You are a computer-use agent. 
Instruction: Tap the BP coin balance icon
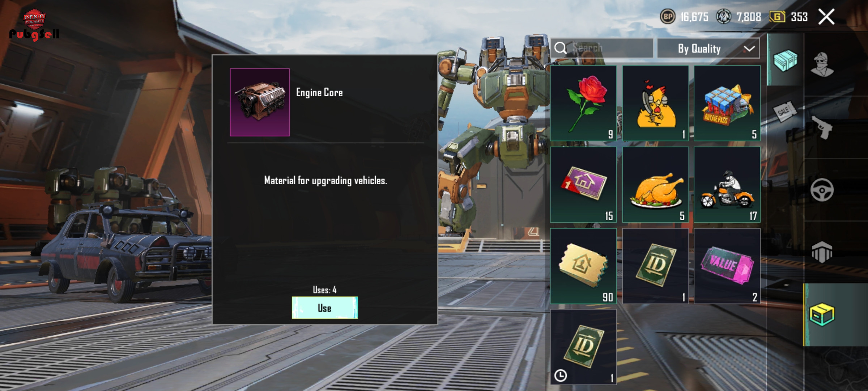point(668,17)
